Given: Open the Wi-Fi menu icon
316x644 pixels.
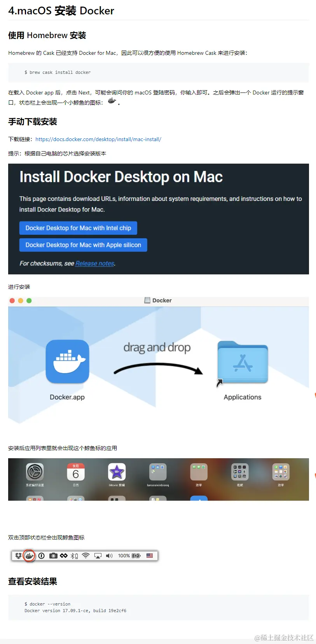Looking at the screenshot, I should 86,556.
